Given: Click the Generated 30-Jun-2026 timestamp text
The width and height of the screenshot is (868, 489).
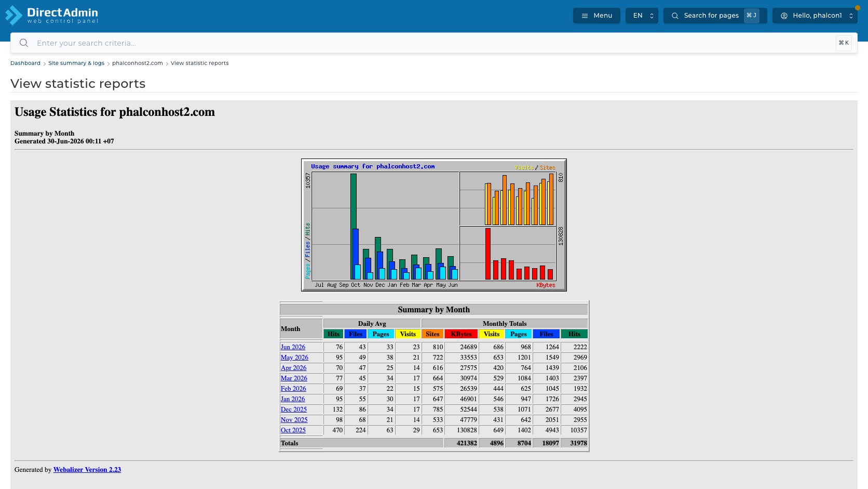Looking at the screenshot, I should pos(64,141).
